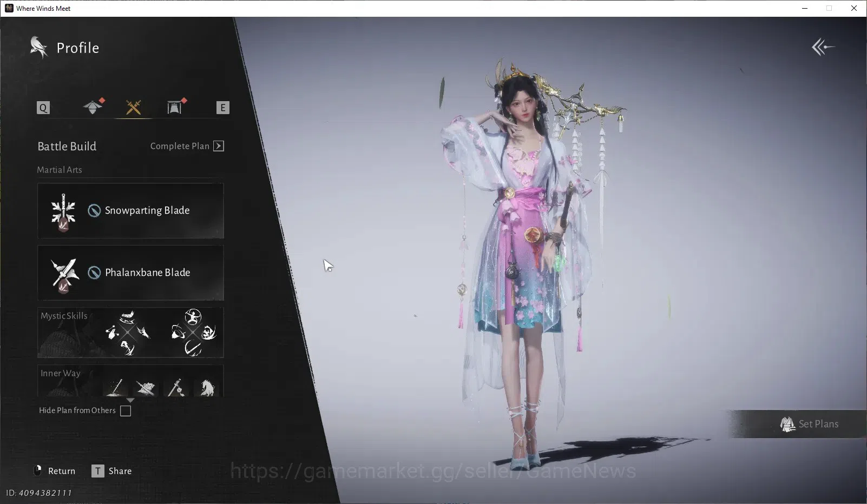
Task: Click the Q previous-tab key icon
Action: coord(43,108)
